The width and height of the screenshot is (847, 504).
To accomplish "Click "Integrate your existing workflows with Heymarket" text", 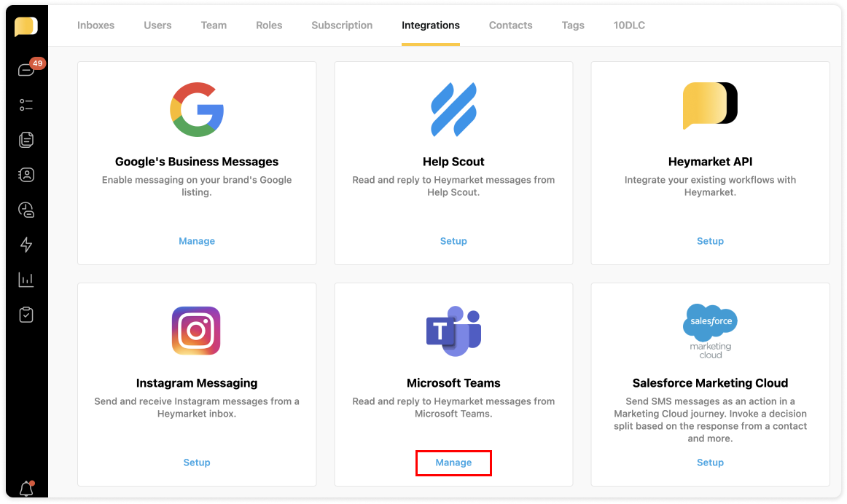I will [x=711, y=186].
